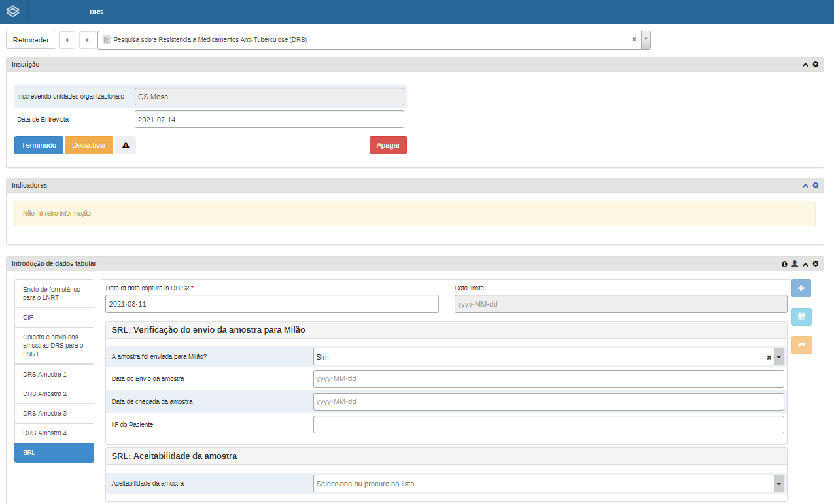Image resolution: width=834 pixels, height=504 pixels.
Task: Click info icon in tabular data header
Action: [x=784, y=264]
